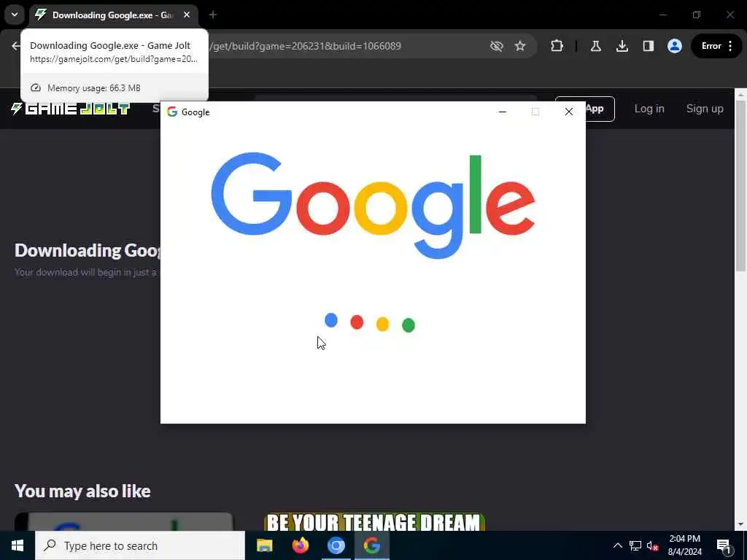This screenshot has width=747, height=560.
Task: Open Chrome Labs flask icon
Action: 595,46
